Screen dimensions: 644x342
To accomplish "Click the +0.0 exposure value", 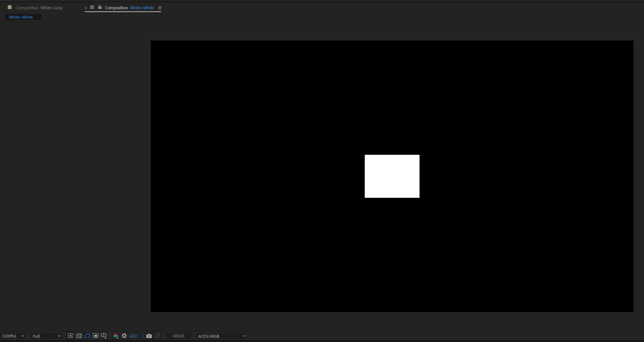I will click(133, 336).
